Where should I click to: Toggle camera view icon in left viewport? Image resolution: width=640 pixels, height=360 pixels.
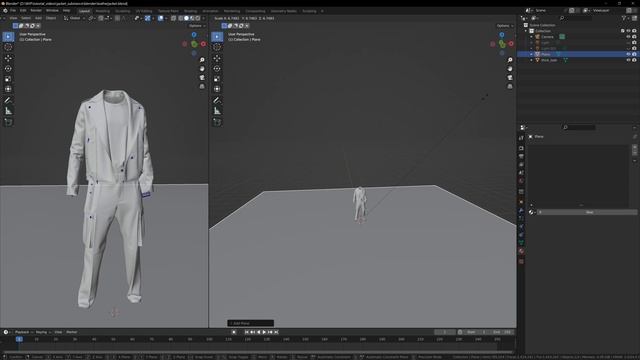point(202,78)
